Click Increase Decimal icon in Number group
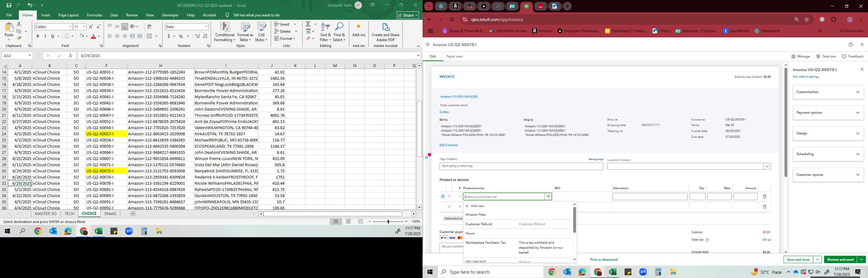The height and width of the screenshot is (278, 868). [x=197, y=36]
